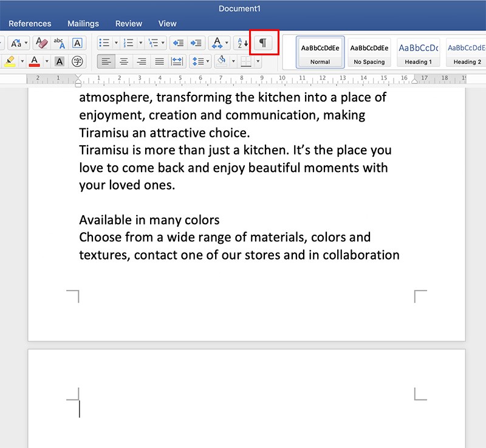The width and height of the screenshot is (486, 448).
Task: Expand the borders dropdown arrow
Action: [258, 61]
